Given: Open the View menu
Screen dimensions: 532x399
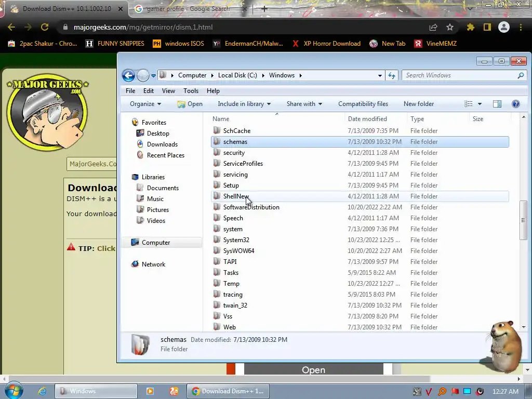Looking at the screenshot, I should pos(168,90).
